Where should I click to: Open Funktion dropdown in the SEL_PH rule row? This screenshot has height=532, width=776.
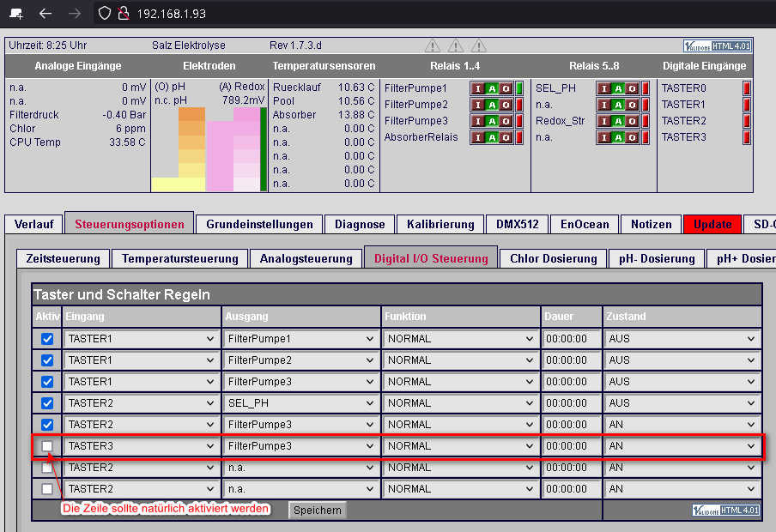tap(461, 403)
